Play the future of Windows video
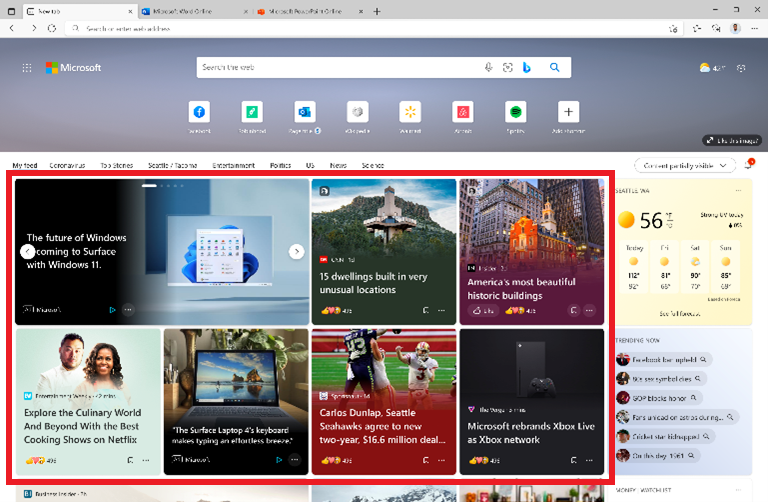Image resolution: width=768 pixels, height=502 pixels. tap(112, 310)
